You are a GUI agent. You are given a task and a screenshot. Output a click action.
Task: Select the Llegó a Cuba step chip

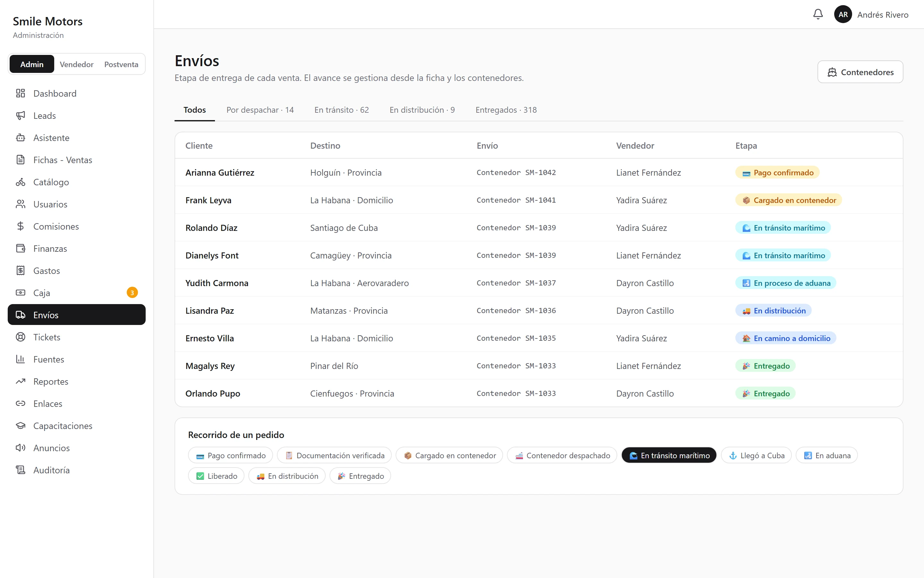click(x=756, y=455)
